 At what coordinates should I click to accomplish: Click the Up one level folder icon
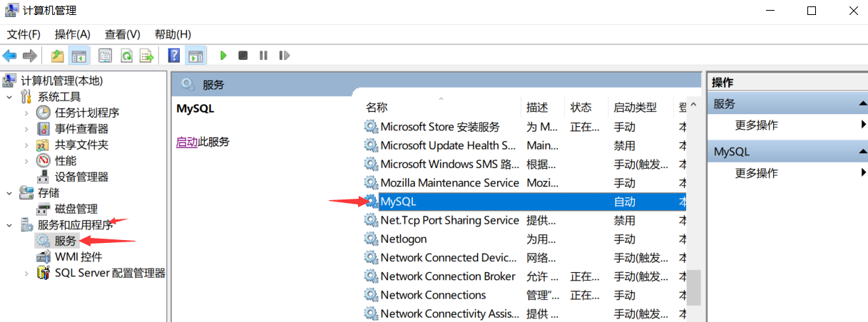pyautogui.click(x=58, y=56)
